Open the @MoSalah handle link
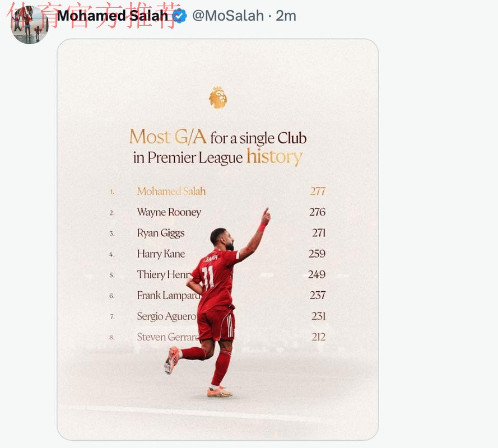The image size is (498, 448). coord(227,16)
